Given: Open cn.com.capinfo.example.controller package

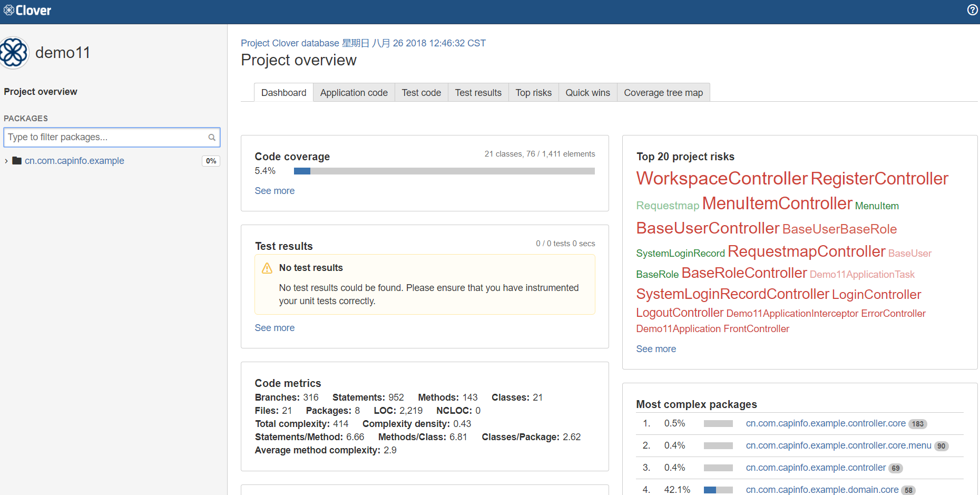Looking at the screenshot, I should click(816, 468).
